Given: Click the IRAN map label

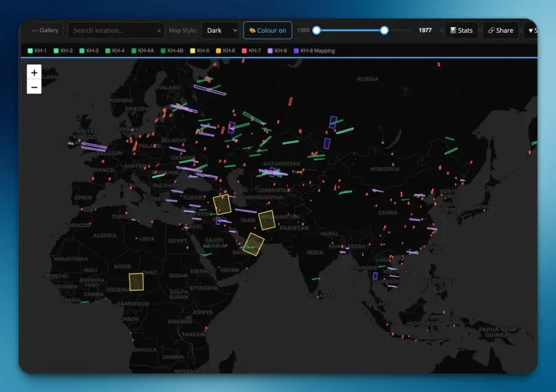Looking at the screenshot, I should (248, 220).
